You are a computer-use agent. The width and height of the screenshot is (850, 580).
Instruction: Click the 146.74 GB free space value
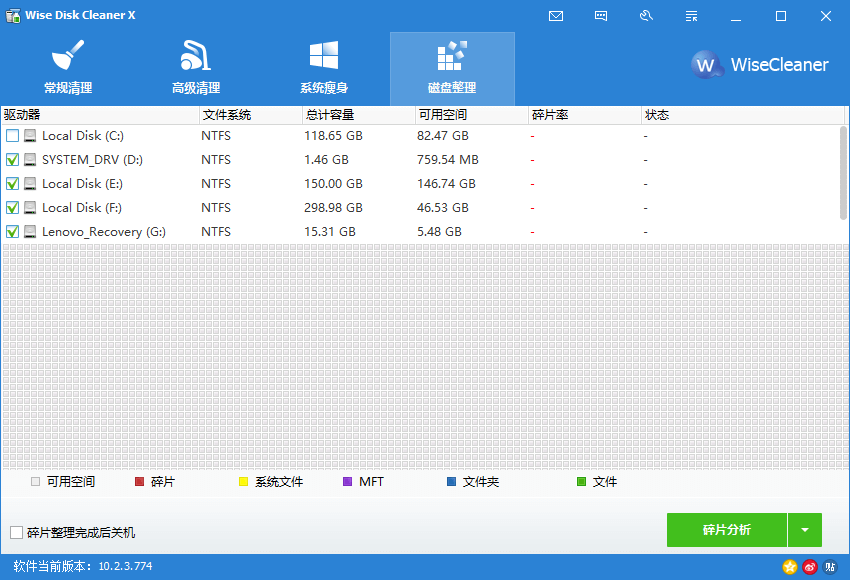tap(446, 184)
